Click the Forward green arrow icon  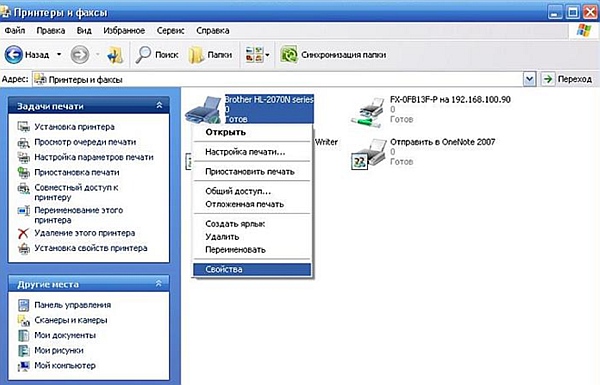pos(80,55)
